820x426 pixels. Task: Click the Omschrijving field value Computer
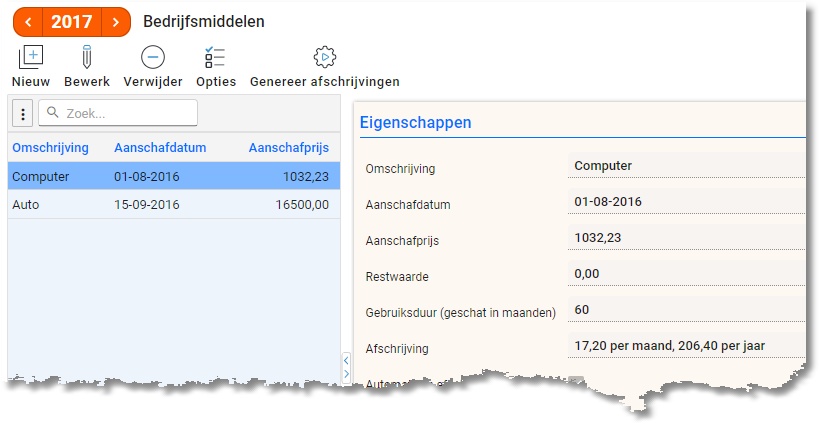coord(686,166)
